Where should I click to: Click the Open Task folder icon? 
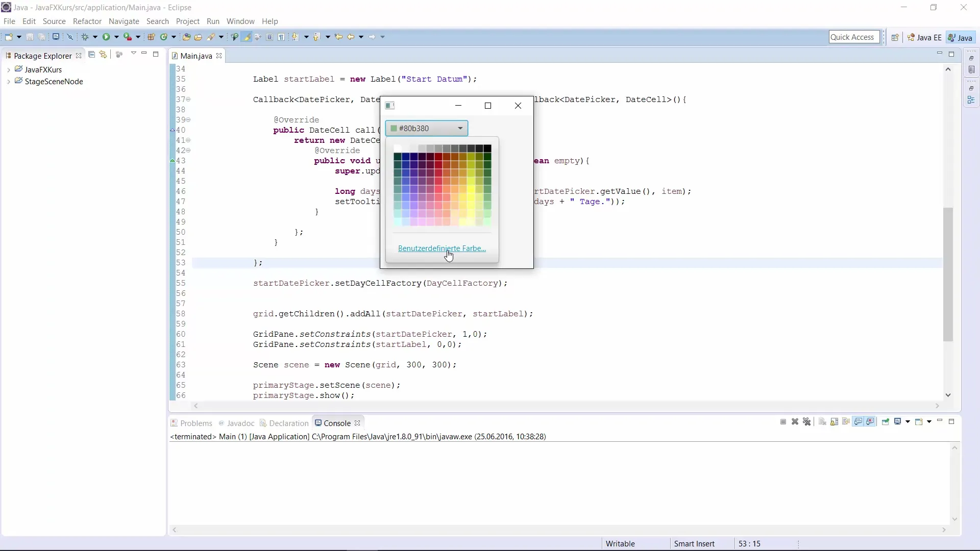pyautogui.click(x=198, y=37)
